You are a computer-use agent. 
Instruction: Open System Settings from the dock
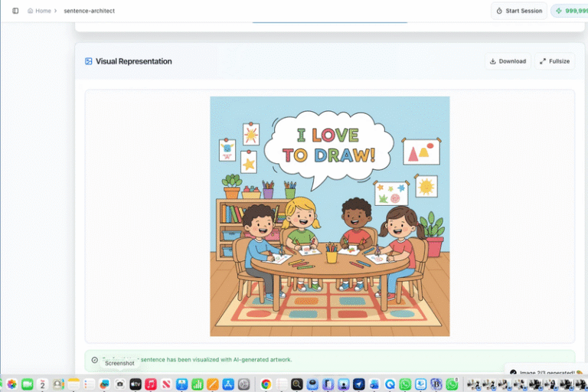point(243,384)
